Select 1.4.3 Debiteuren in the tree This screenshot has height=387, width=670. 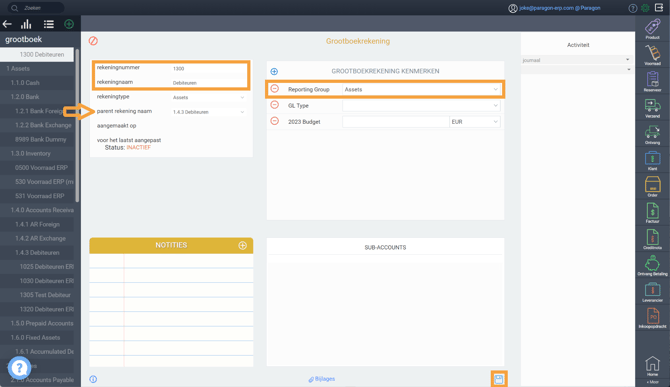(x=37, y=252)
